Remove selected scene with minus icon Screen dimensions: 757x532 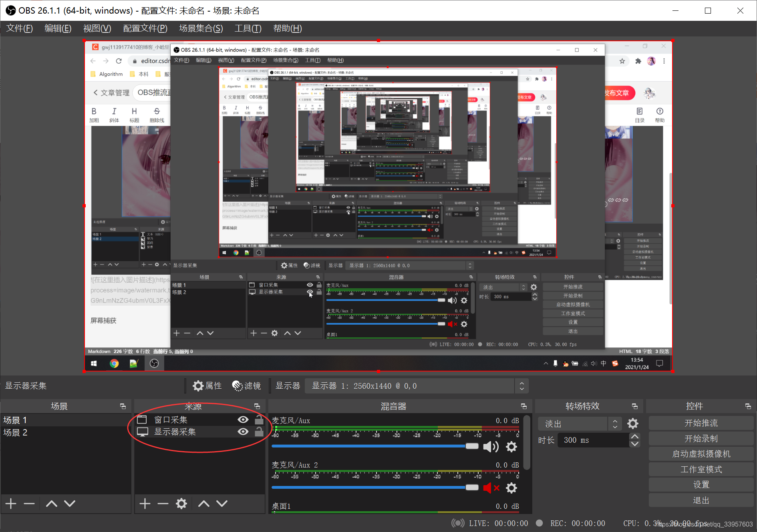click(x=29, y=504)
